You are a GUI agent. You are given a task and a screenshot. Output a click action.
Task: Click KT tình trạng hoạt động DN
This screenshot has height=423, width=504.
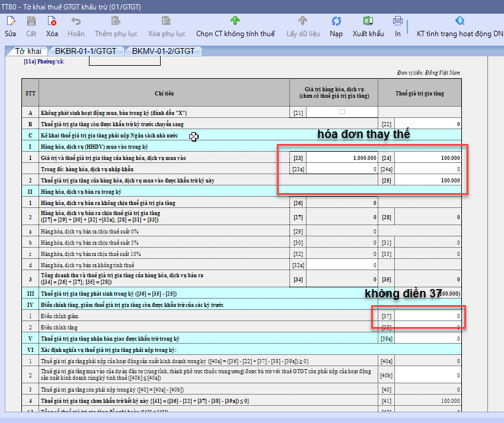(460, 27)
